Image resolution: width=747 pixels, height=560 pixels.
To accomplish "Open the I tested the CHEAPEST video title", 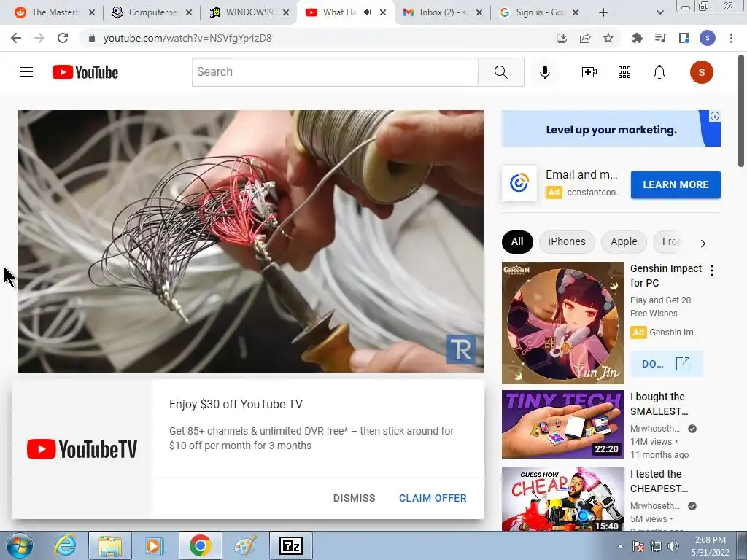I will point(659,481).
